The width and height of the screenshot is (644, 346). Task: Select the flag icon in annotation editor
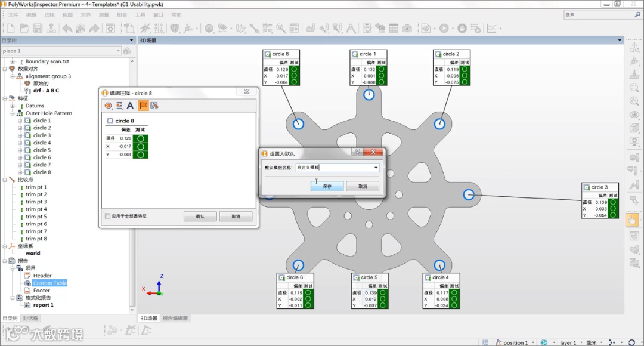143,106
